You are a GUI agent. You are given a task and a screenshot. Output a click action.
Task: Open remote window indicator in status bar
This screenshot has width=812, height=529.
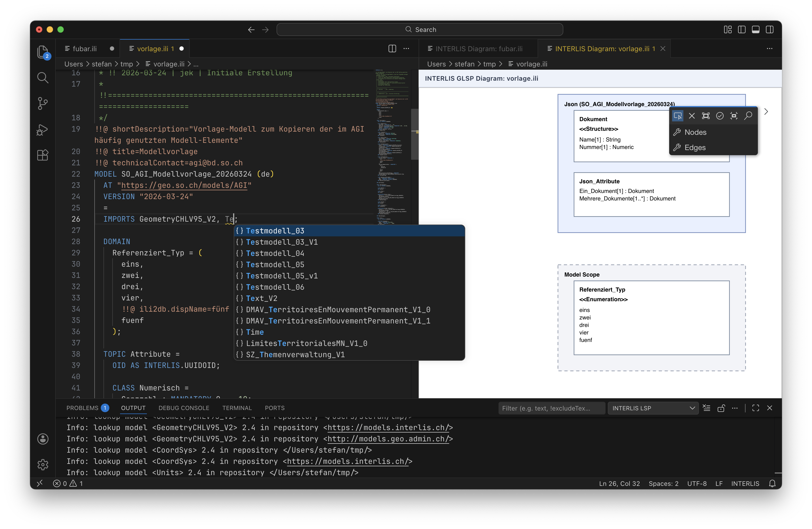(40, 483)
